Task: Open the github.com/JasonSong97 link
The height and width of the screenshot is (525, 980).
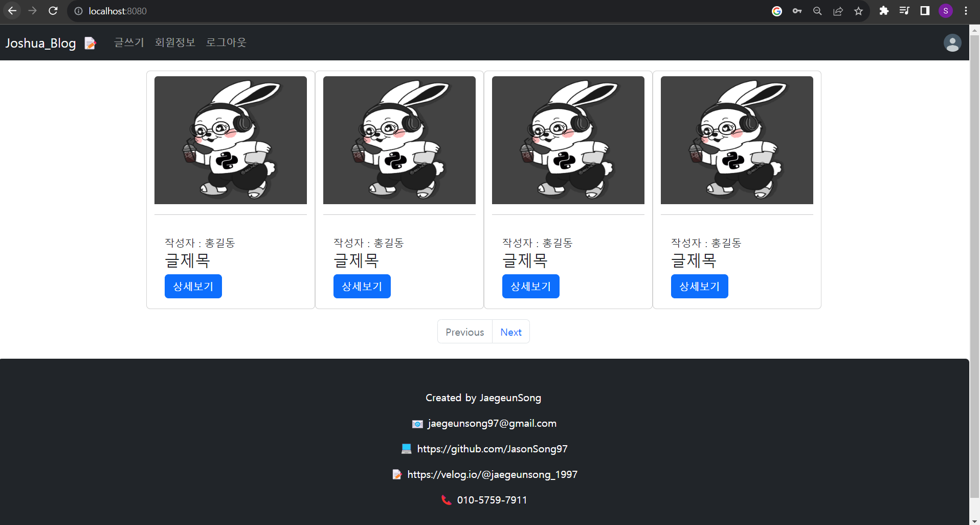Action: (492, 449)
